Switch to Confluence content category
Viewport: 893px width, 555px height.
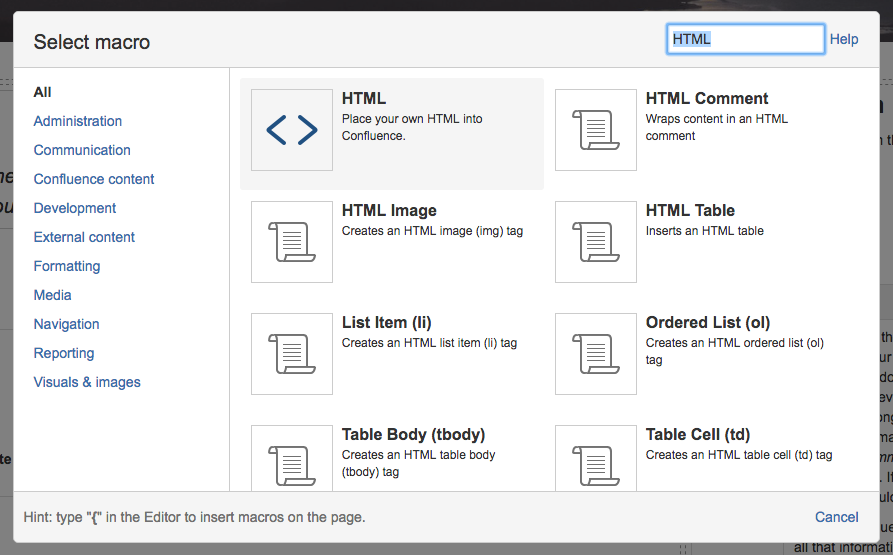coord(94,179)
